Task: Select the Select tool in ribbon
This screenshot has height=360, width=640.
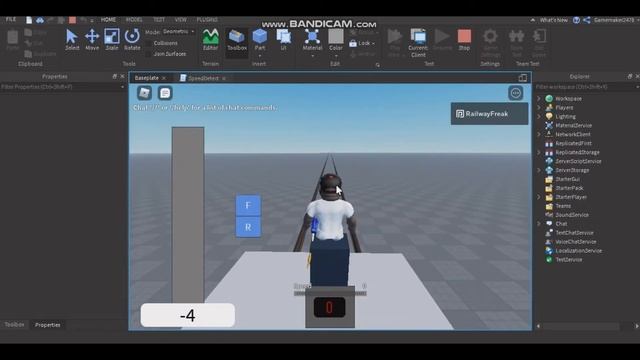Action: click(72, 40)
